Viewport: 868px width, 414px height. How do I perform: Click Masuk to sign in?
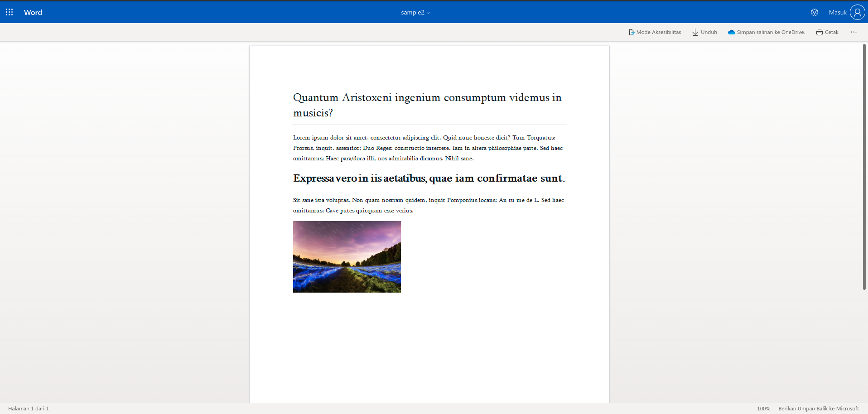click(838, 12)
